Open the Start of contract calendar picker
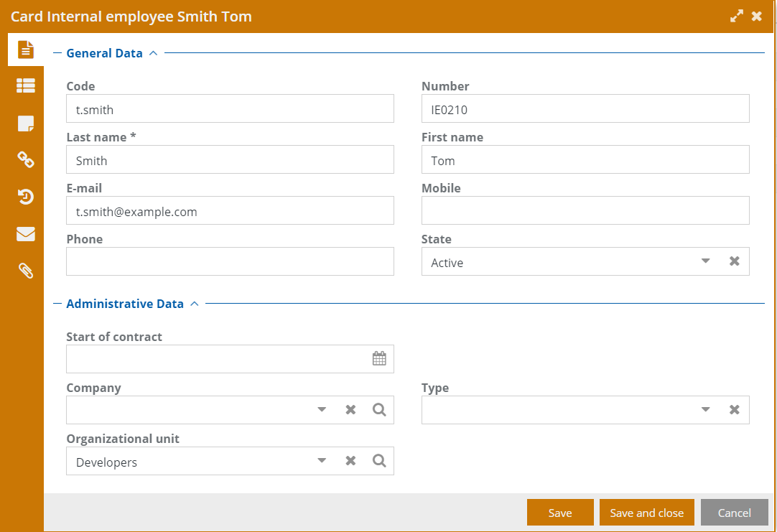 point(379,359)
